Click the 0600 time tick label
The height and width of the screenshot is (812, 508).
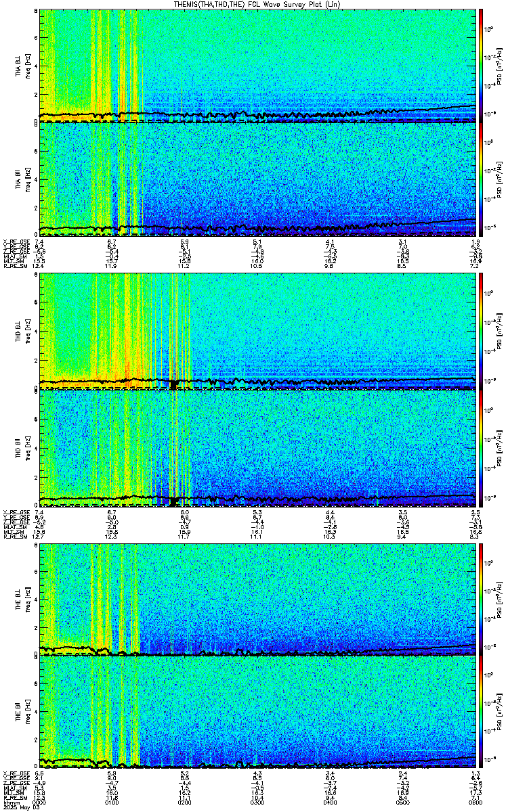tap(475, 801)
